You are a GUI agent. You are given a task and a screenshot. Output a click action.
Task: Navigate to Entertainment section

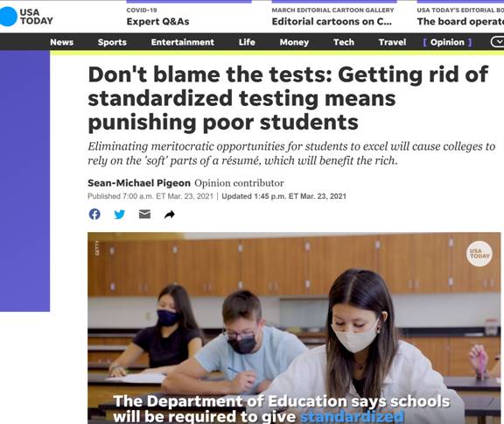(183, 42)
